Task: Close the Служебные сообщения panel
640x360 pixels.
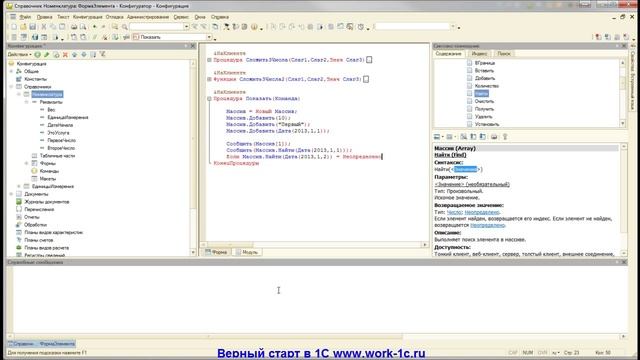Action: 624,262
